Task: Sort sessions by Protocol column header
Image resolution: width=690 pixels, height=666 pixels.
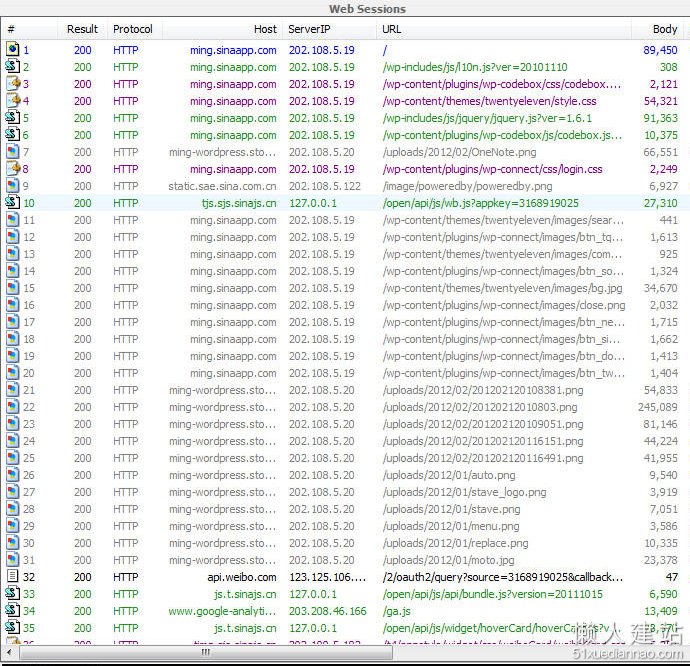Action: point(133,29)
